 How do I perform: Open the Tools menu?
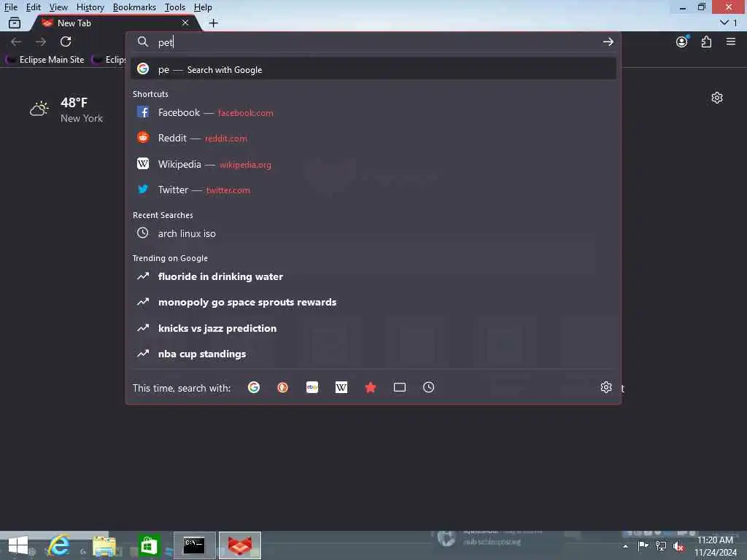[x=174, y=7]
